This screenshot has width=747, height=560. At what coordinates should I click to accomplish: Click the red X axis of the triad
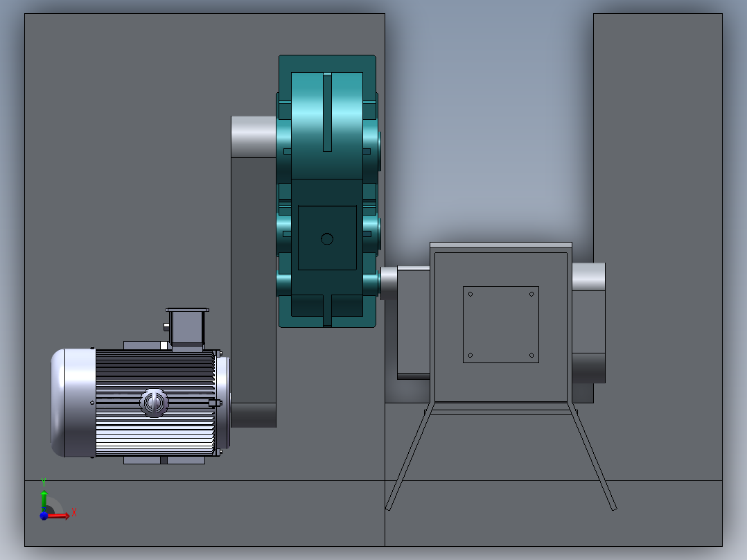pos(59,515)
